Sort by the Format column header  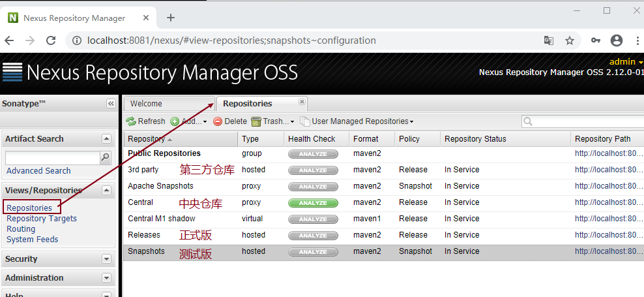tap(372, 139)
